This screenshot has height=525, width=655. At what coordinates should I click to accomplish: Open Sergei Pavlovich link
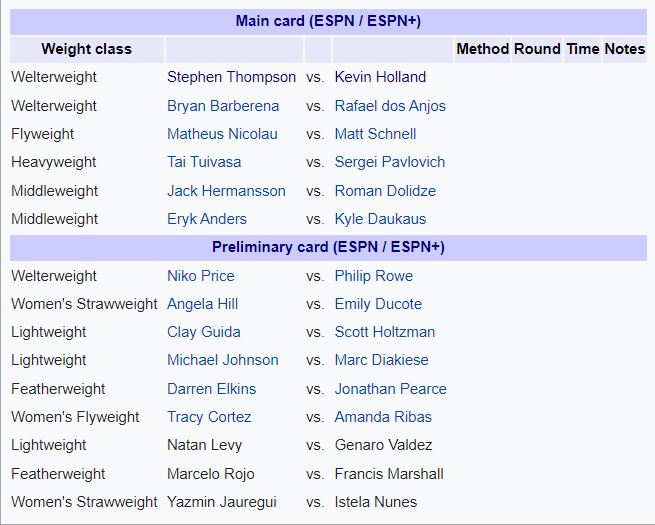point(390,162)
